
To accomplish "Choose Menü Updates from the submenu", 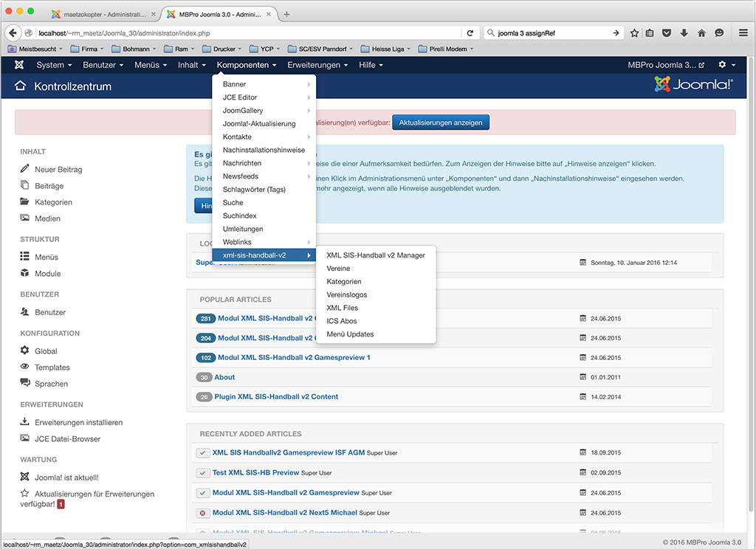I will [376, 334].
